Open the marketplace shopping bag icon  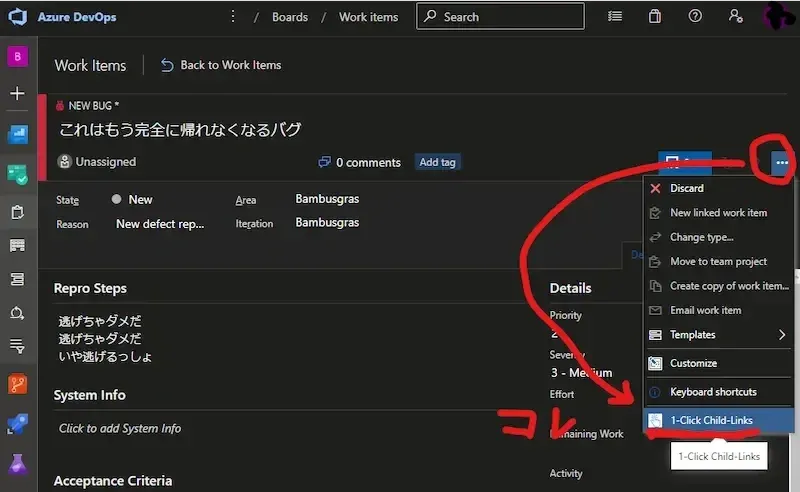tap(654, 17)
